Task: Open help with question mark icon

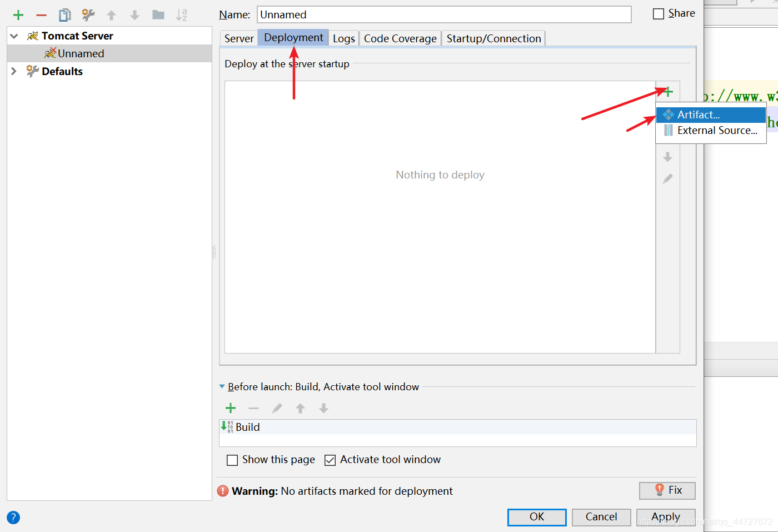Action: (x=13, y=518)
